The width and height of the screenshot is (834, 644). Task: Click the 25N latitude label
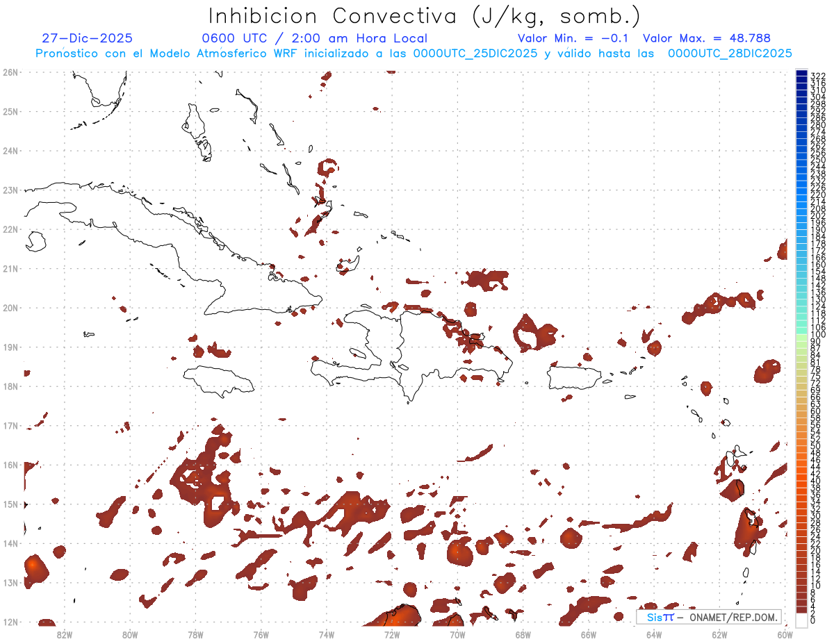pyautogui.click(x=10, y=111)
